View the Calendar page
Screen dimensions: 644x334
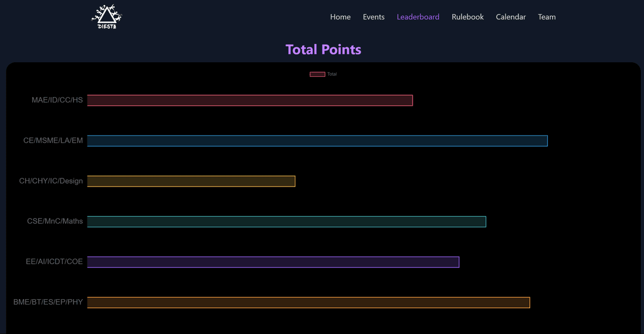coord(511,17)
